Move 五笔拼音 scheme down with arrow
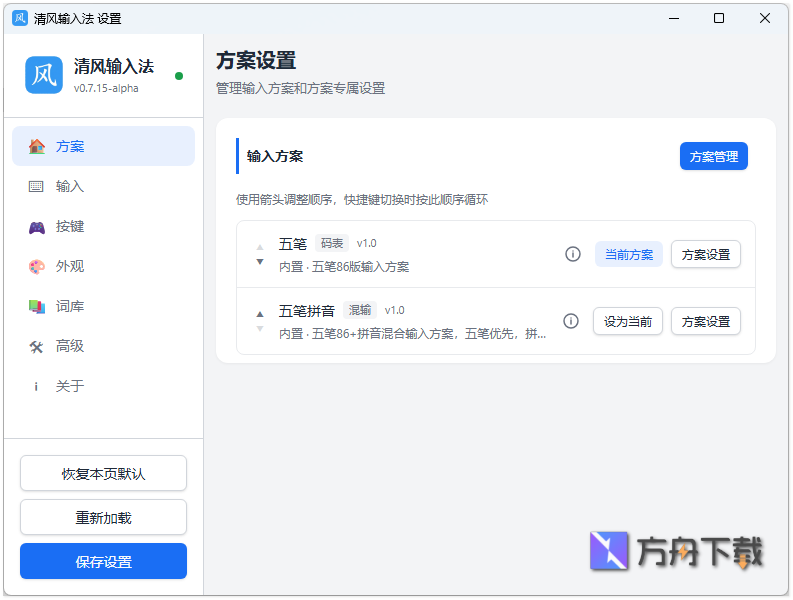 (260, 329)
